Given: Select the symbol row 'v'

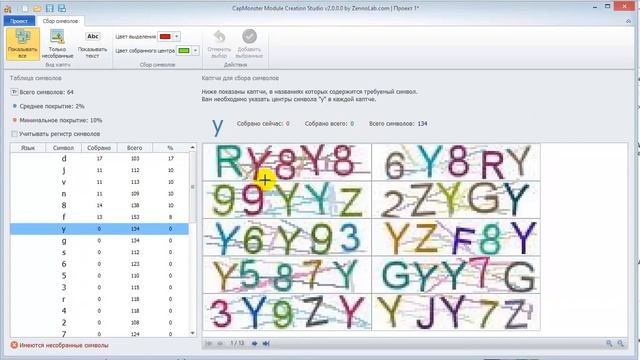Looking at the screenshot, I should pyautogui.click(x=99, y=182).
